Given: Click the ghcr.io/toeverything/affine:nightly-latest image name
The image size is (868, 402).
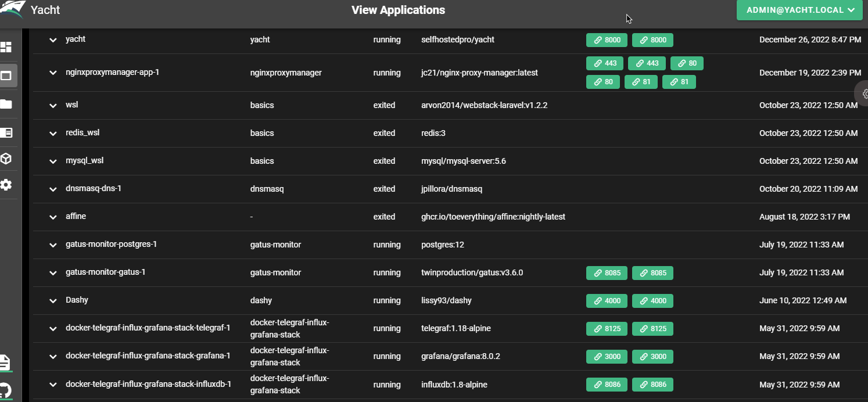Looking at the screenshot, I should (493, 217).
